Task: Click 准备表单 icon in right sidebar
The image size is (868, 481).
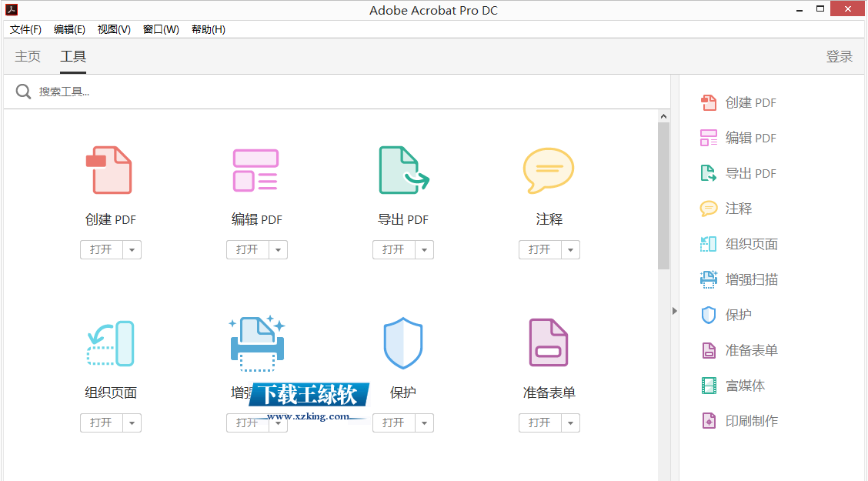Action: point(709,350)
